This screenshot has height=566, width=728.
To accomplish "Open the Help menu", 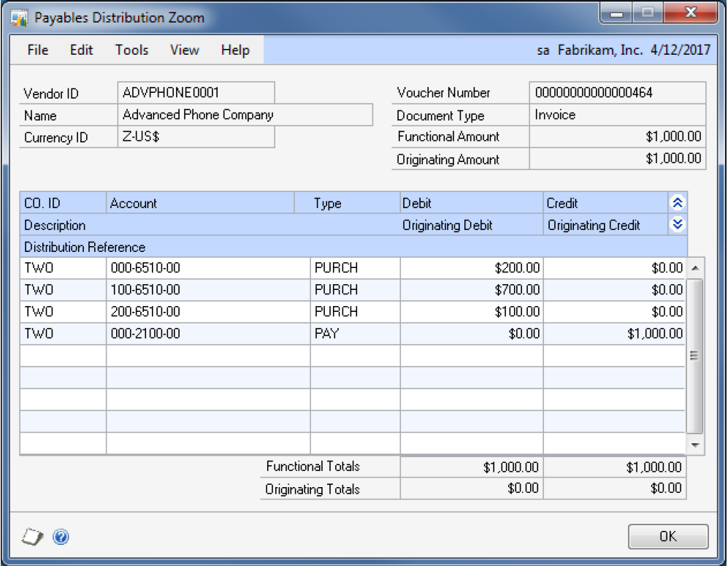I will tap(235, 50).
